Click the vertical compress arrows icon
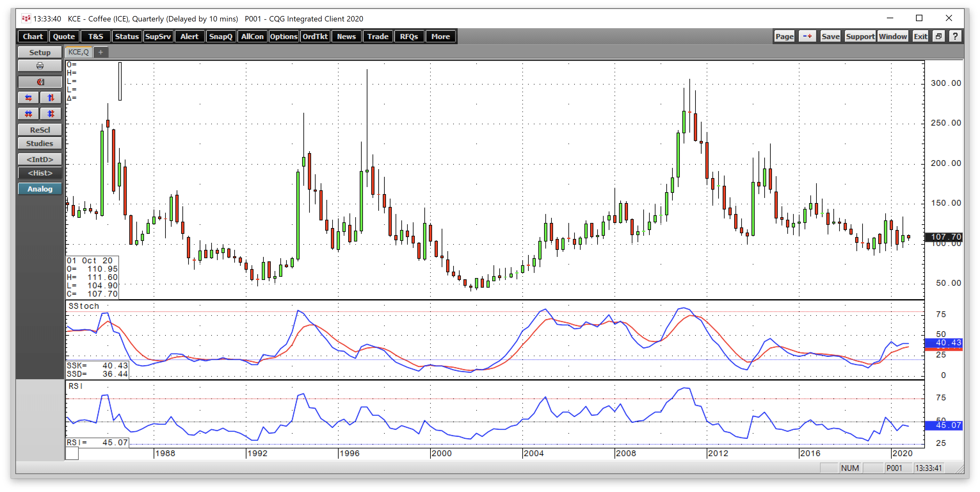The width and height of the screenshot is (980, 492). click(x=51, y=114)
